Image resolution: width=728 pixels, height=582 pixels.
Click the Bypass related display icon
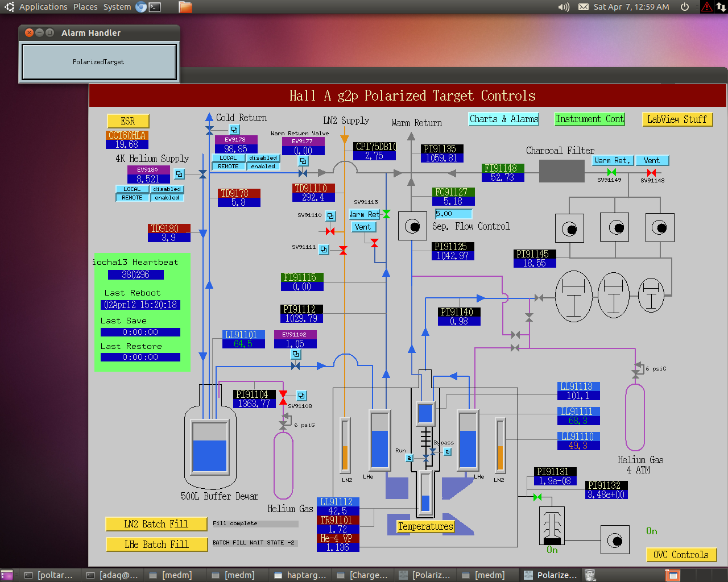(448, 452)
